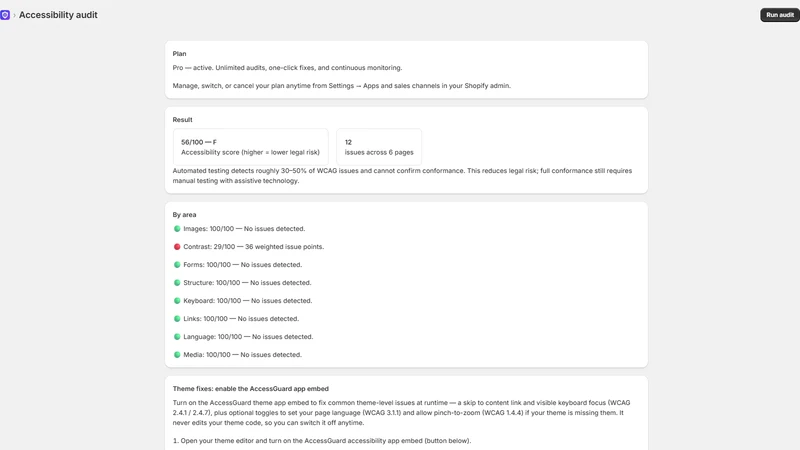The image size is (800, 450).
Task: Click the 'Manage, switch, or cancel your plan' text
Action: [341, 86]
